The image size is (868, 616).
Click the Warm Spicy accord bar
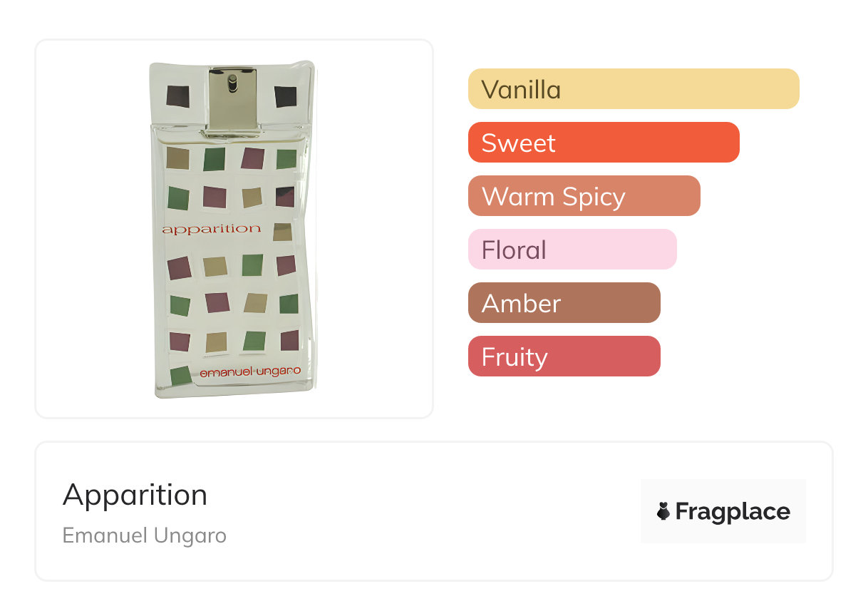click(584, 196)
